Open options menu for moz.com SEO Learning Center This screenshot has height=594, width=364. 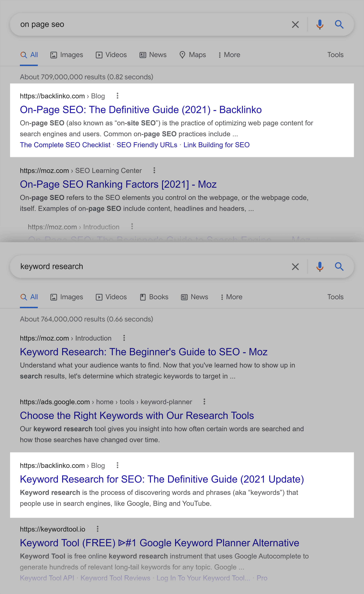pos(154,170)
